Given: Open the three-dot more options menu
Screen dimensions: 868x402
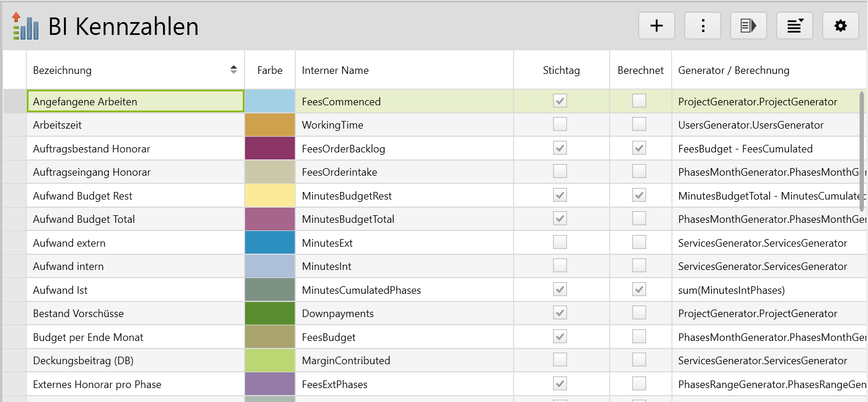Looking at the screenshot, I should click(703, 26).
